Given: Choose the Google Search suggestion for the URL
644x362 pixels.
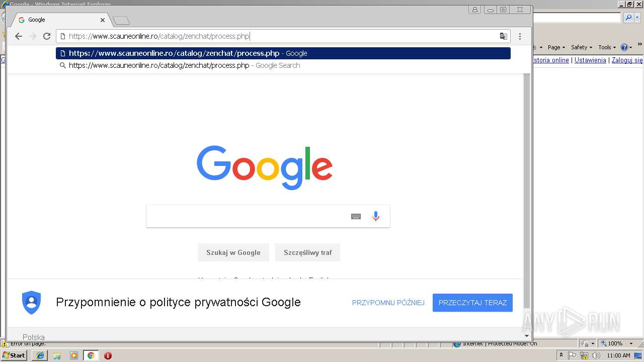Looking at the screenshot, I should tap(283, 65).
